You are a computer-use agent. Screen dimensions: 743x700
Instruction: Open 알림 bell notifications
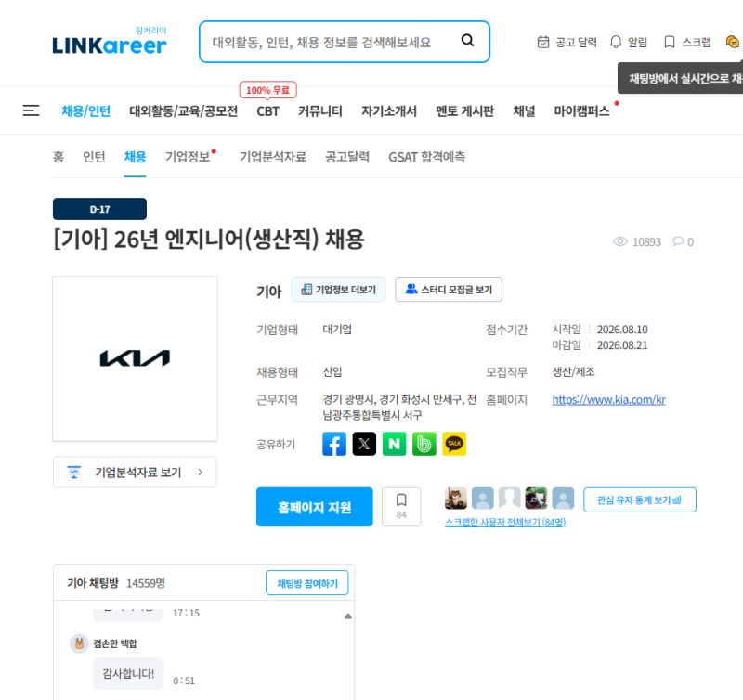pyautogui.click(x=616, y=42)
